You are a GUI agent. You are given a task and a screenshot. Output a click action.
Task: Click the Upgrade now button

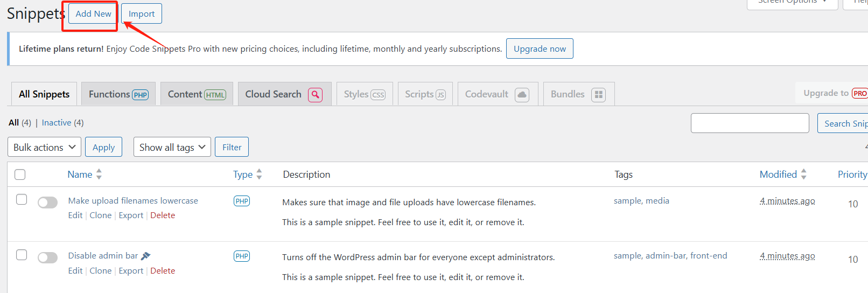(540, 48)
